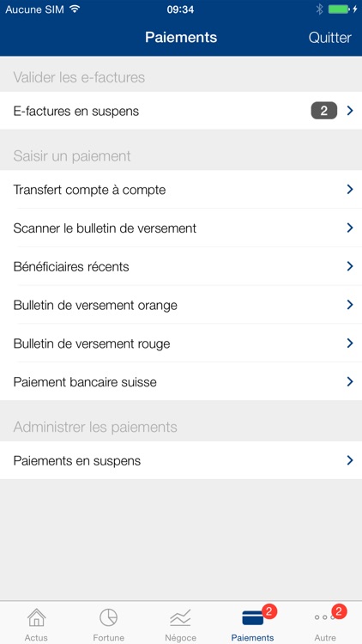Expand Transfert compte à compte chevron
The width and height of the screenshot is (362, 644).
point(350,190)
